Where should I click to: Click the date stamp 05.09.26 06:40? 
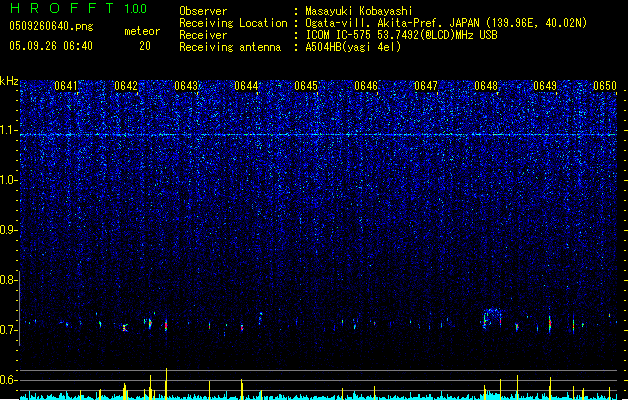click(x=51, y=46)
